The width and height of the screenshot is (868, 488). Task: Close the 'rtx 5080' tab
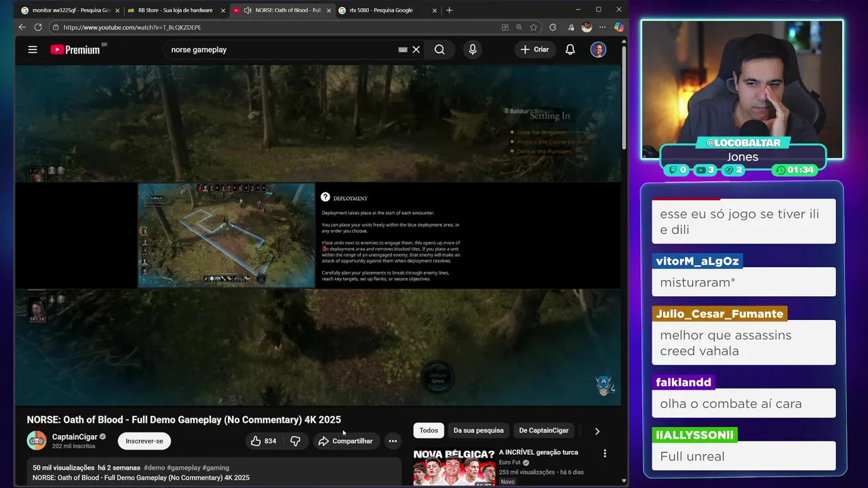(434, 10)
